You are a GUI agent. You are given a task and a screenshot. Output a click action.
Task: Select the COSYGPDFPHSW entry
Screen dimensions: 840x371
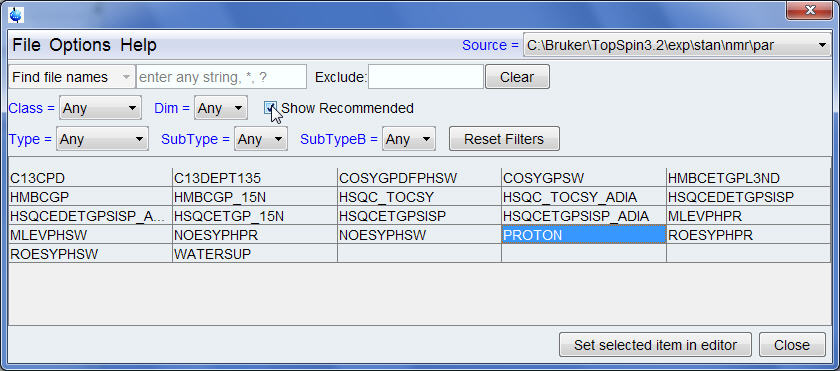coord(419,178)
